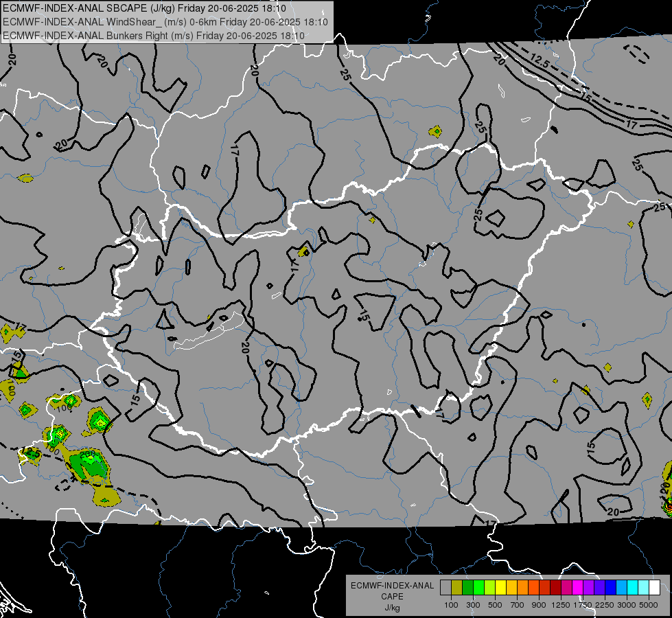Click the 100 legend value
Viewport: 672px width, 618px height.
[x=451, y=605]
